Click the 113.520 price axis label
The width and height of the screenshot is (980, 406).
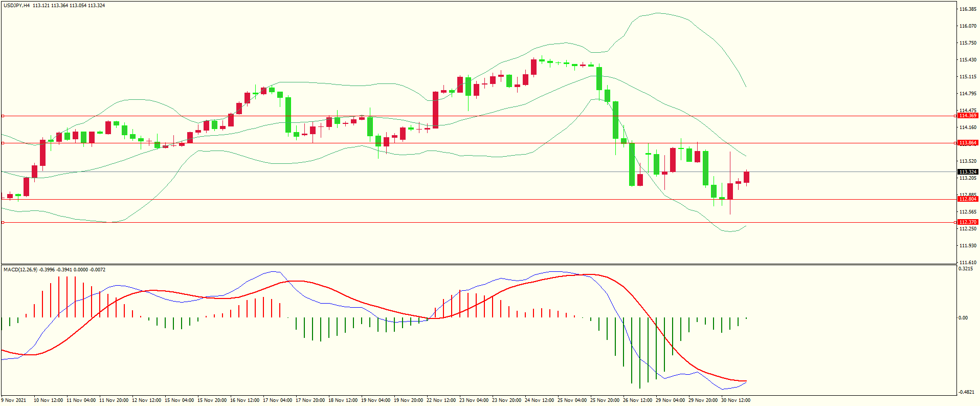click(968, 161)
